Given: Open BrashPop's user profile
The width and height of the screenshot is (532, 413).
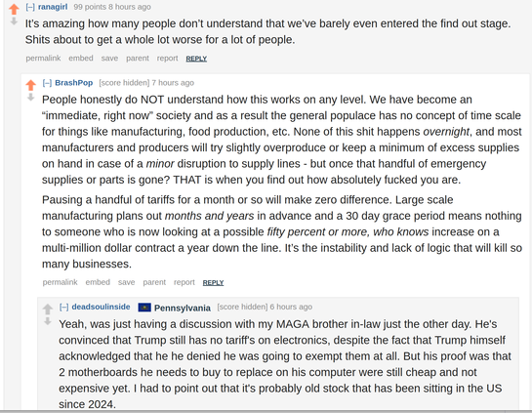Looking at the screenshot, I should tap(73, 83).
